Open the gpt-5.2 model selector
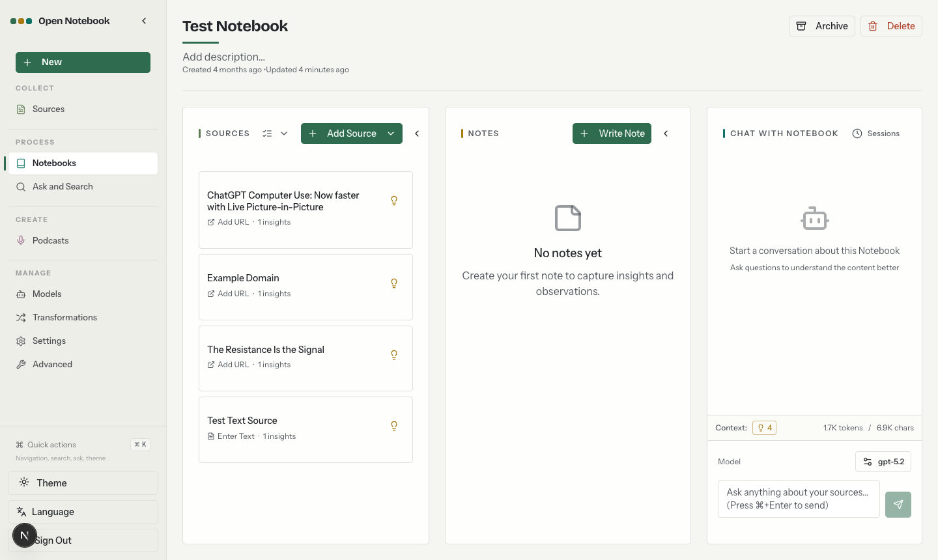The height and width of the screenshot is (560, 938). [883, 462]
